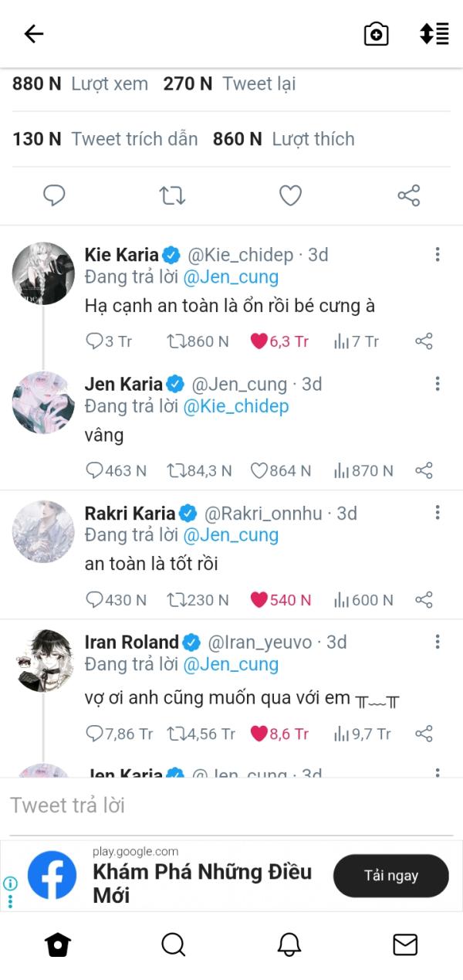463x980 pixels.
Task: Open the notifications bell tab
Action: click(x=289, y=944)
